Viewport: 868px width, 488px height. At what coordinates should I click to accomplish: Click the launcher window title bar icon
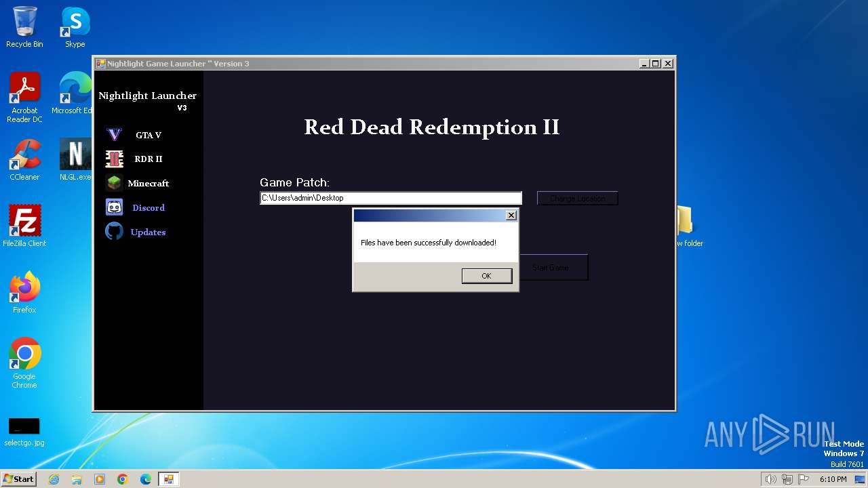coord(100,64)
